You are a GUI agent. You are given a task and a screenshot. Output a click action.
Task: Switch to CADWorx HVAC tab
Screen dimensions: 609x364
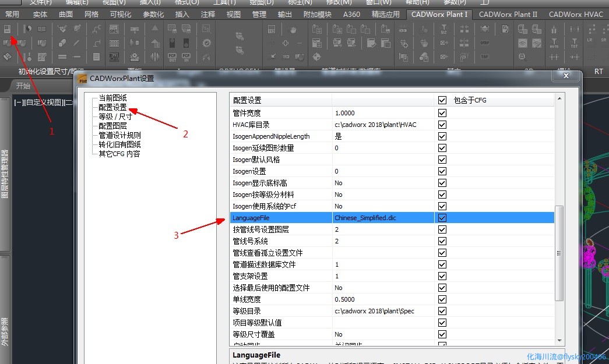[576, 15]
